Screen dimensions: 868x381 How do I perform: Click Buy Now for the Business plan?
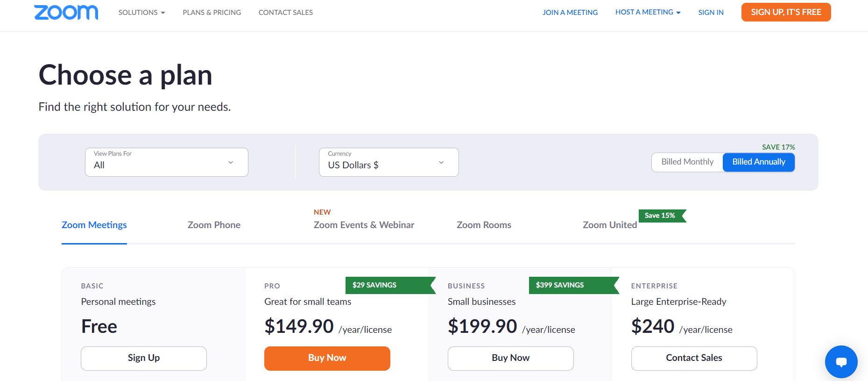(511, 358)
